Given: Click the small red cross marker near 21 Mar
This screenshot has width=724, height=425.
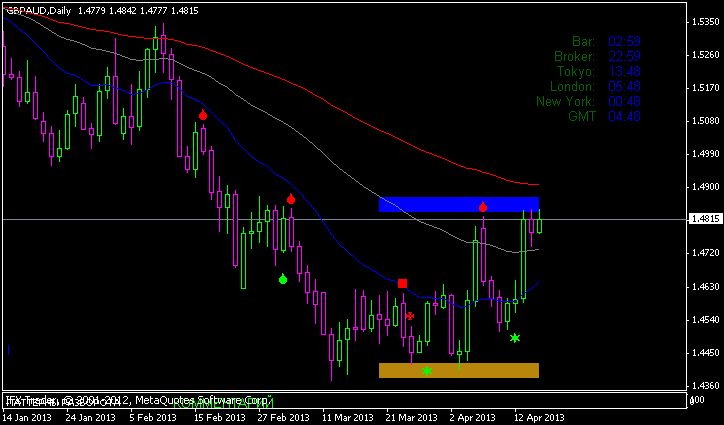Looking at the screenshot, I should tap(410, 316).
